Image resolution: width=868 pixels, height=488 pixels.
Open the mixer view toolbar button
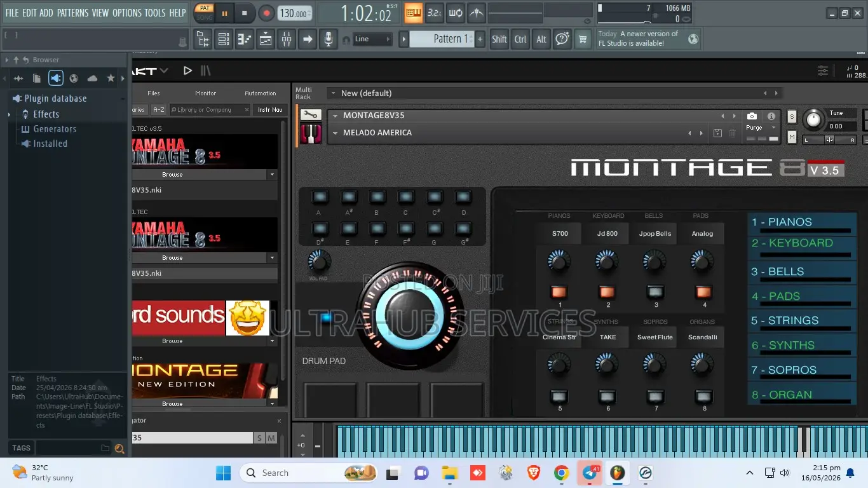[287, 39]
